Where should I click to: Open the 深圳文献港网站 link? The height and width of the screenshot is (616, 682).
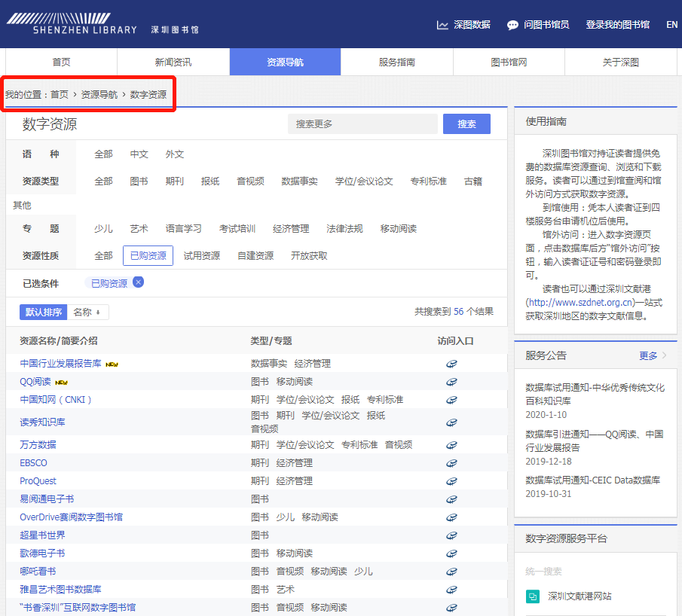[580, 596]
